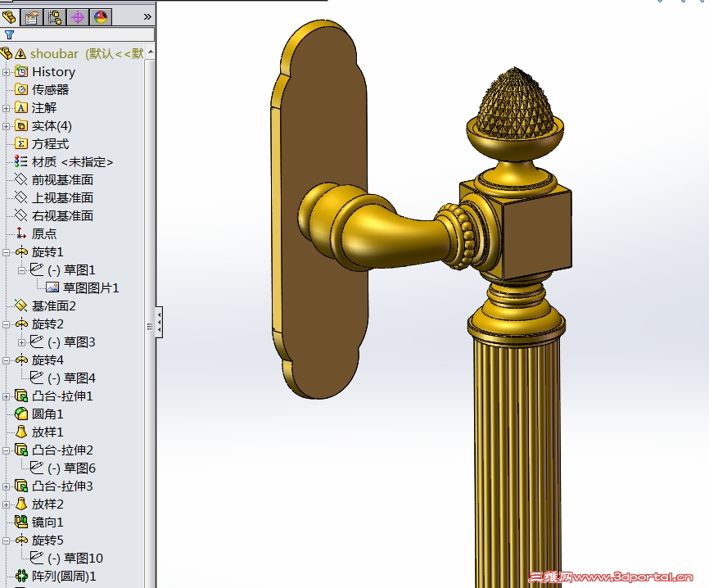This screenshot has height=588, width=709.
Task: Click the 凸台-拉伸3 boss extrude icon
Action: point(20,486)
